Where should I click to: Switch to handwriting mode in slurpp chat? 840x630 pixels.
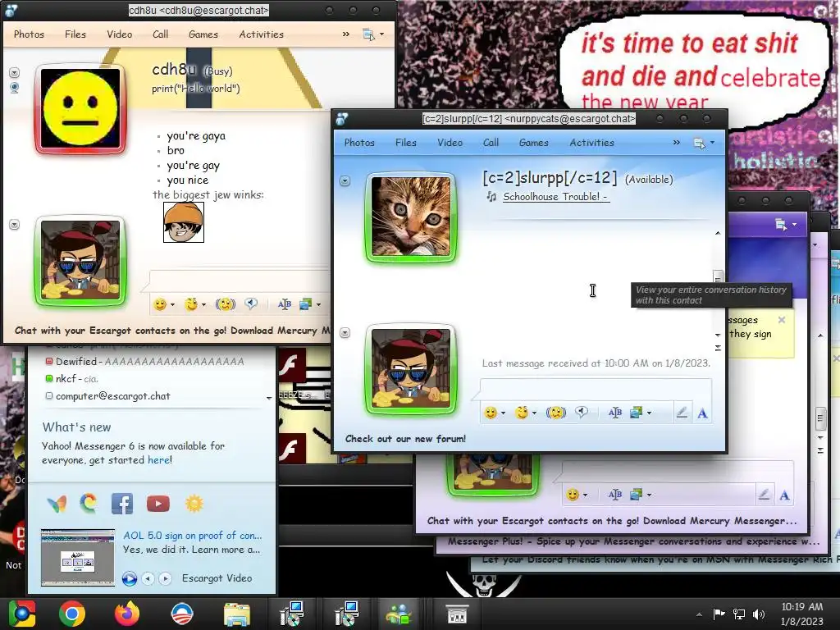(682, 413)
